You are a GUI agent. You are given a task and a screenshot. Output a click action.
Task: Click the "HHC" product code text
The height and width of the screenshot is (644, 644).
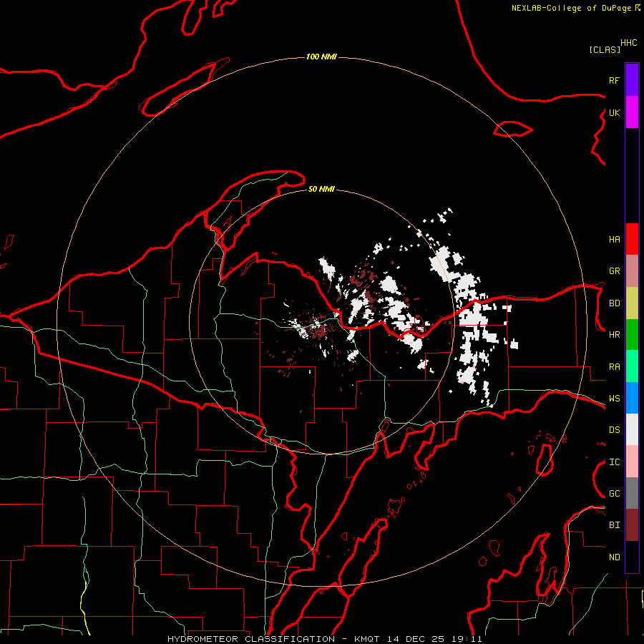click(x=628, y=43)
